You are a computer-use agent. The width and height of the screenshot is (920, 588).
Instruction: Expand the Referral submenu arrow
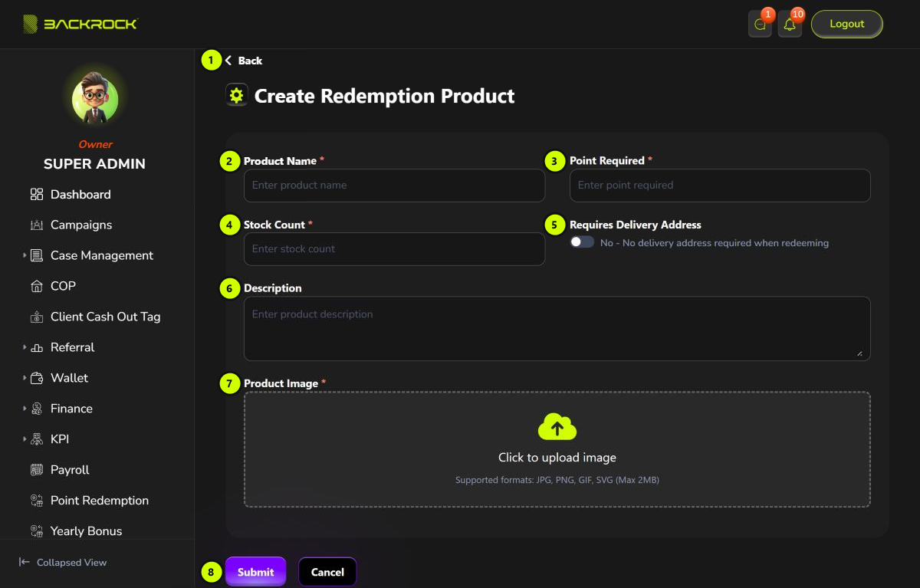pos(25,347)
